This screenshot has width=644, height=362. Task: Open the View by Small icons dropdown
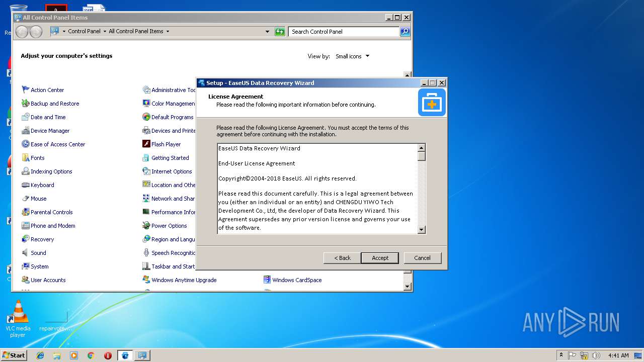point(352,56)
